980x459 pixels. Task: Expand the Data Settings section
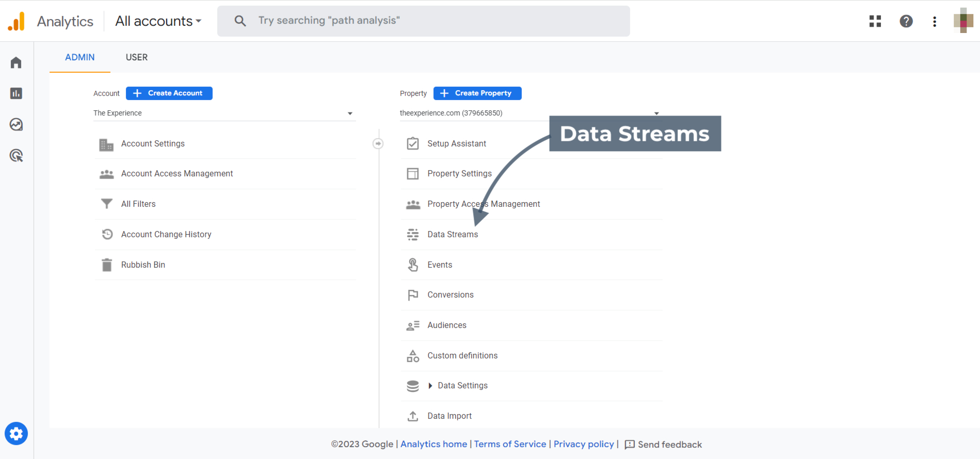point(430,386)
